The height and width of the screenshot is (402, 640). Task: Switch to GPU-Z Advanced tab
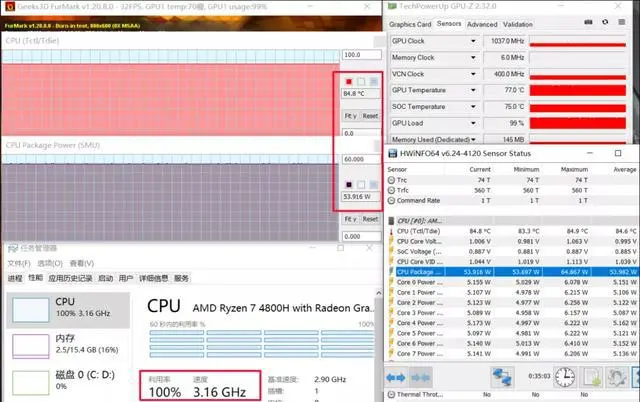[482, 24]
